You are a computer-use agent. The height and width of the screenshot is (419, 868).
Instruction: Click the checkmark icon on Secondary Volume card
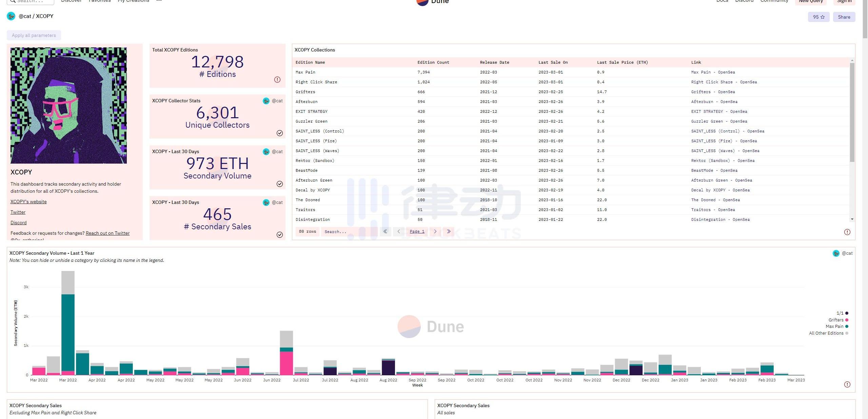pyautogui.click(x=280, y=184)
